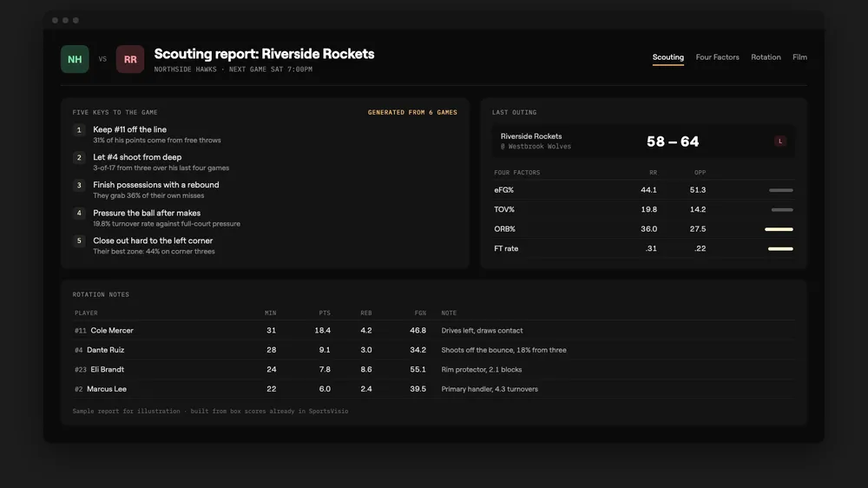Click 'Primary handler, 4.3 turnovers' note

(x=490, y=389)
